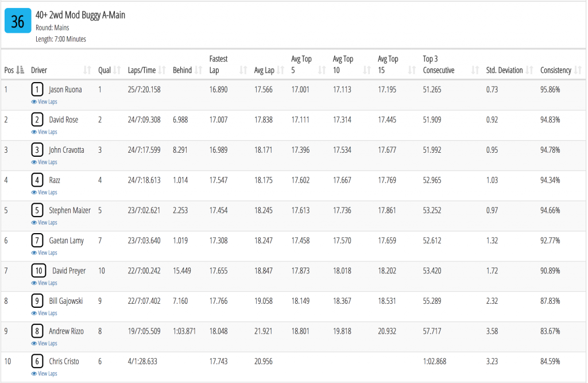Sort by Consistency column arrows
This screenshot has width=588, height=383.
(x=578, y=70)
